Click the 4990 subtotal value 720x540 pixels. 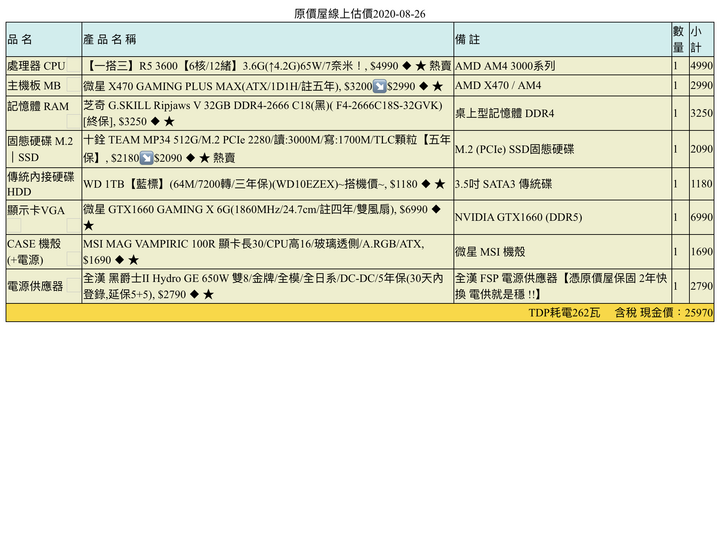click(x=702, y=66)
